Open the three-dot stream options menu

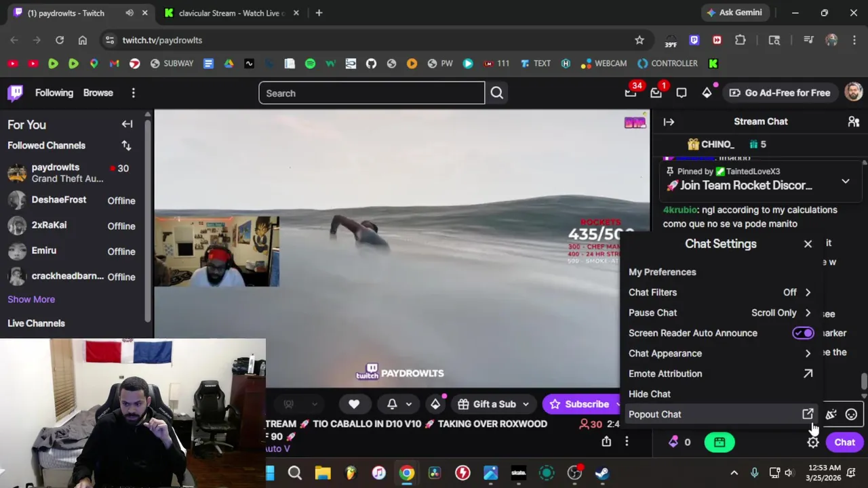(627, 442)
